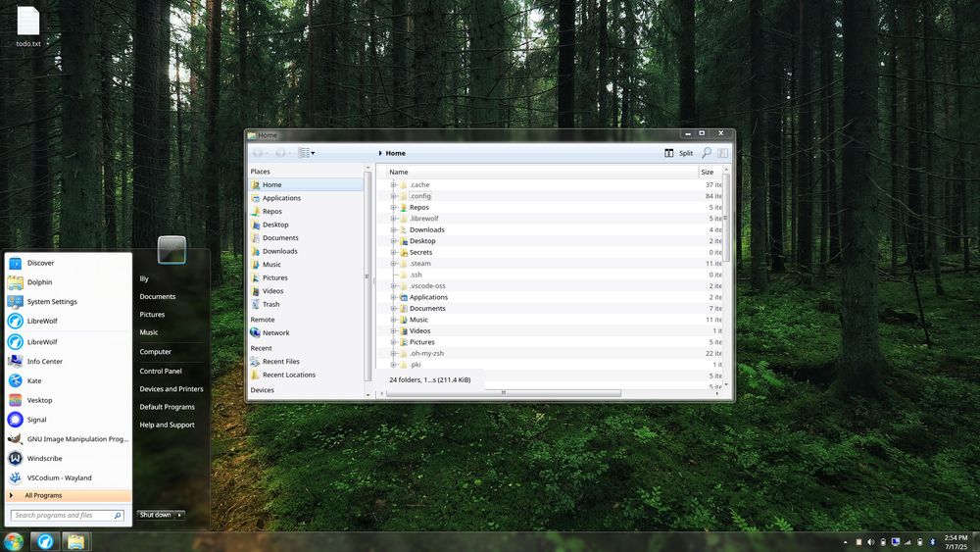
Task: Open Vesktop from start menu
Action: click(x=68, y=400)
